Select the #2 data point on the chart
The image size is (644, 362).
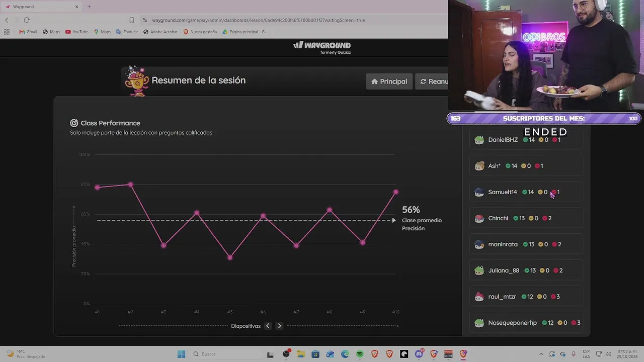tap(131, 185)
